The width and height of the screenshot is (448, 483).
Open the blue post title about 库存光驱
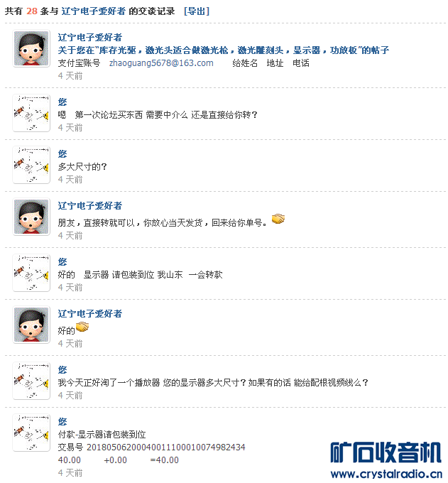pos(224,50)
